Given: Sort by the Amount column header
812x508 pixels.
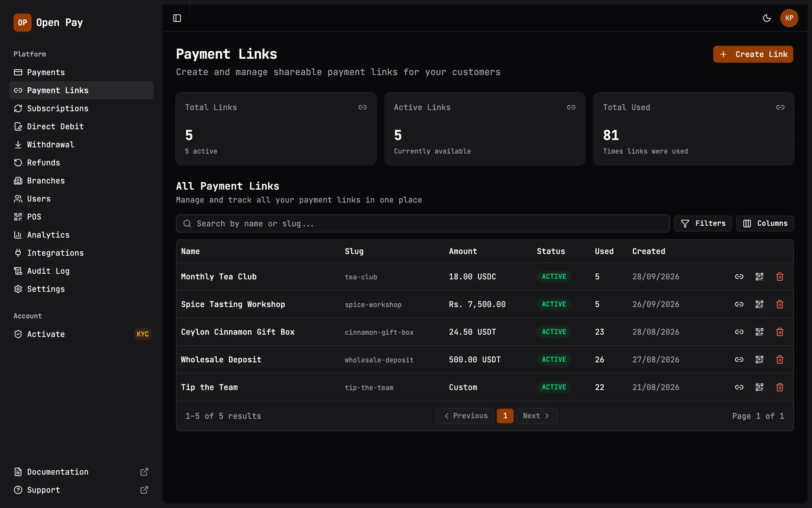Looking at the screenshot, I should pos(463,251).
